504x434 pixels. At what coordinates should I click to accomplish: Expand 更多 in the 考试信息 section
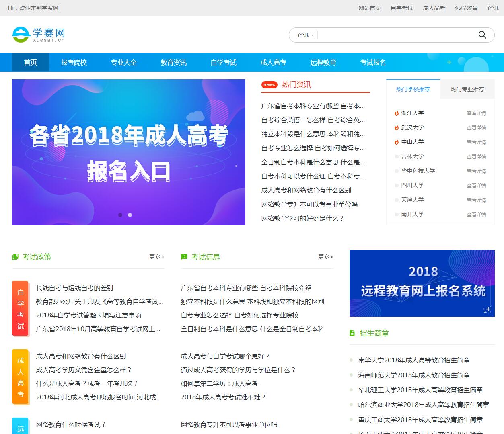coord(325,257)
